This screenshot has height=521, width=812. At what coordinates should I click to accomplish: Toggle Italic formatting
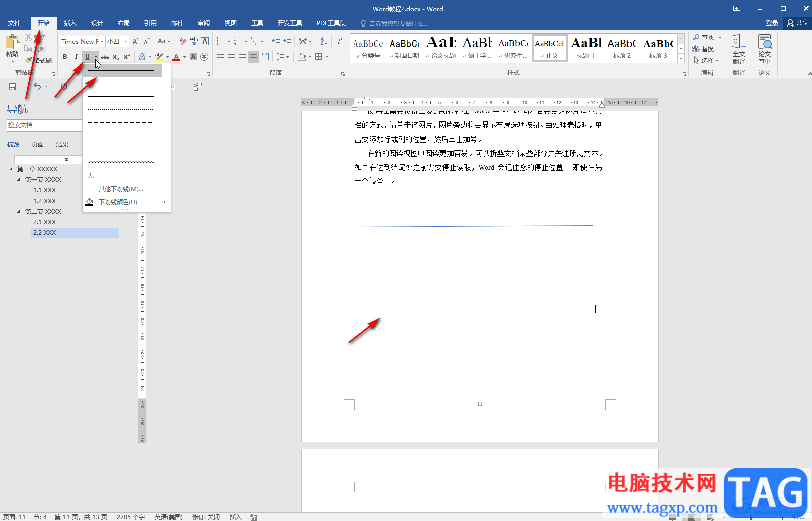pyautogui.click(x=76, y=57)
